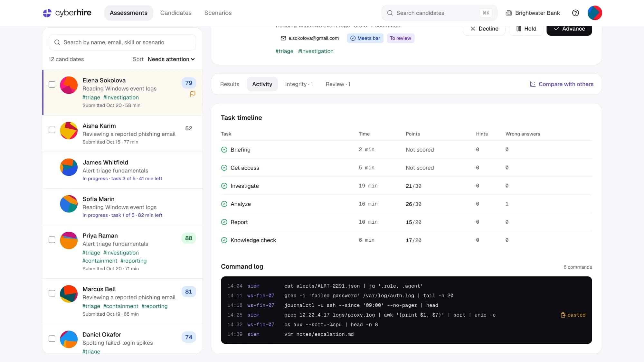Click the magnifier icon in sidebar search
The image size is (644, 362).
tap(57, 42)
